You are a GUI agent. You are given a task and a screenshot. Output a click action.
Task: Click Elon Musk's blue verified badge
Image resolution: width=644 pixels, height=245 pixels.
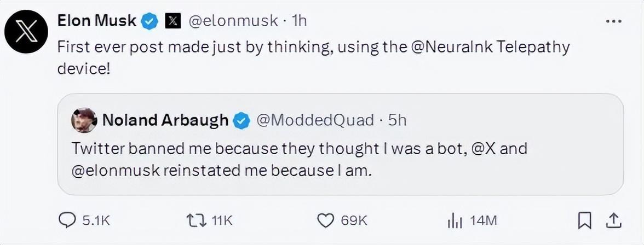[x=150, y=21]
